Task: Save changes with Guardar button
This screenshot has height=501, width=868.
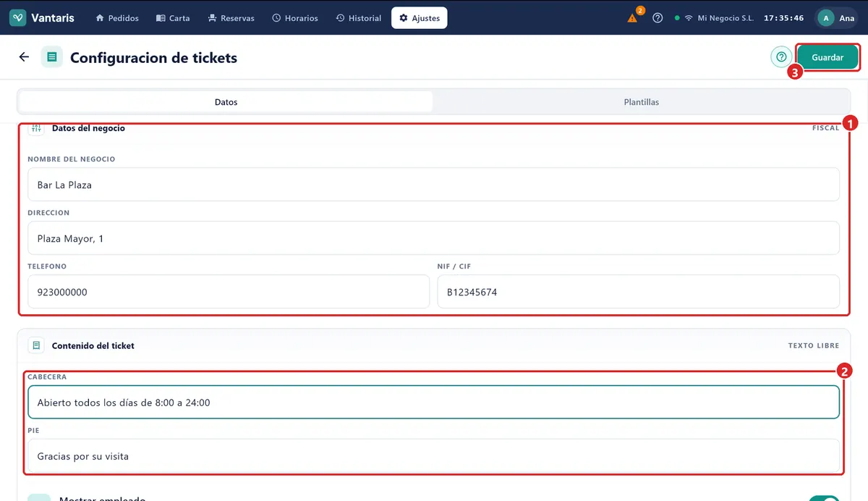Action: (827, 57)
